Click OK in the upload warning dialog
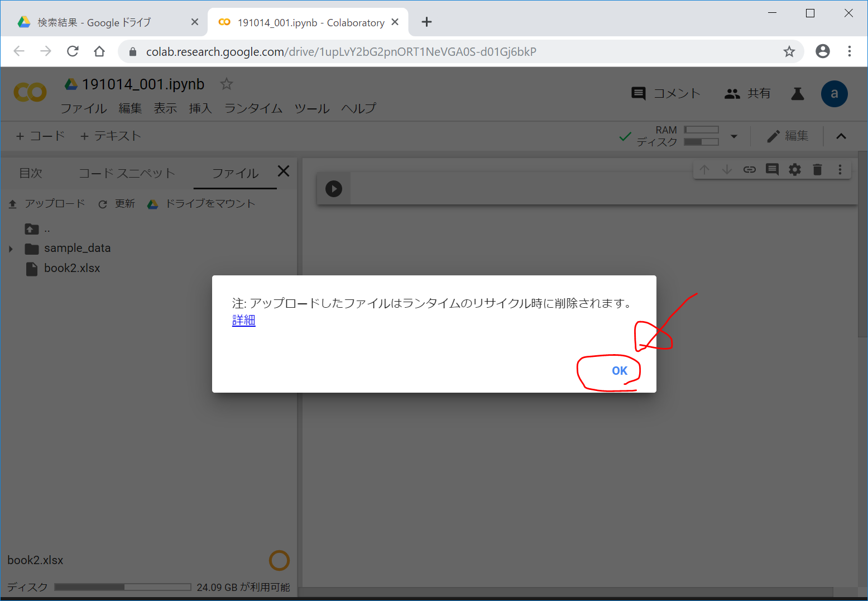 click(x=619, y=371)
